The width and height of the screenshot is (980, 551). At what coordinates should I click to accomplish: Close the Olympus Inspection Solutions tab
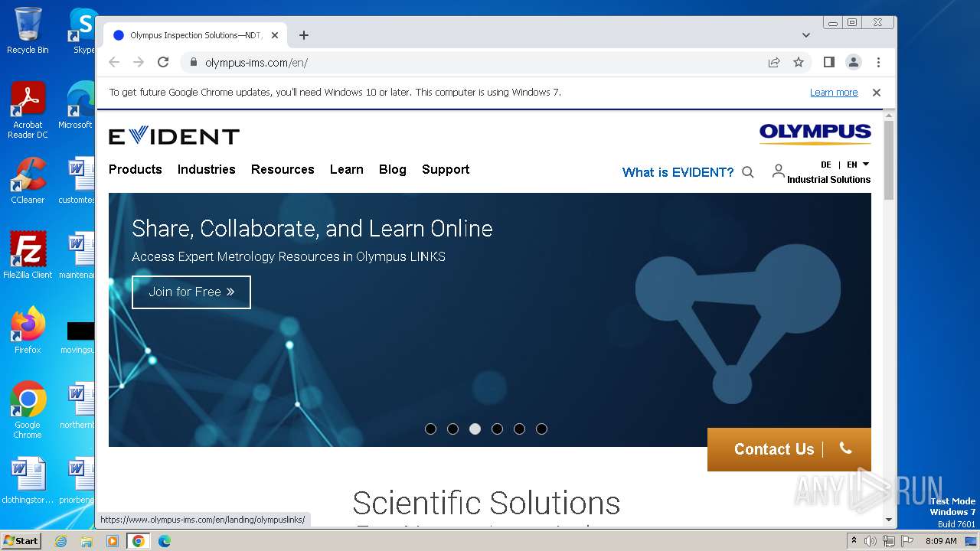point(275,35)
